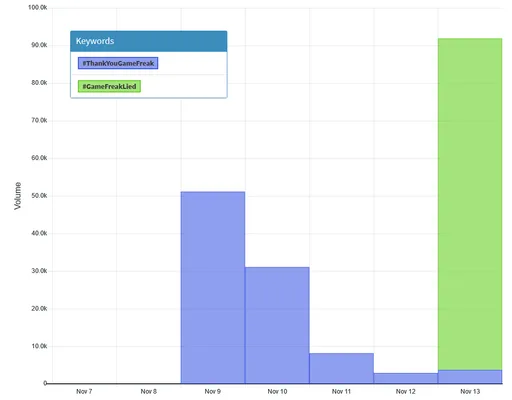Select the small blue Nov 12 bar

click(406, 378)
